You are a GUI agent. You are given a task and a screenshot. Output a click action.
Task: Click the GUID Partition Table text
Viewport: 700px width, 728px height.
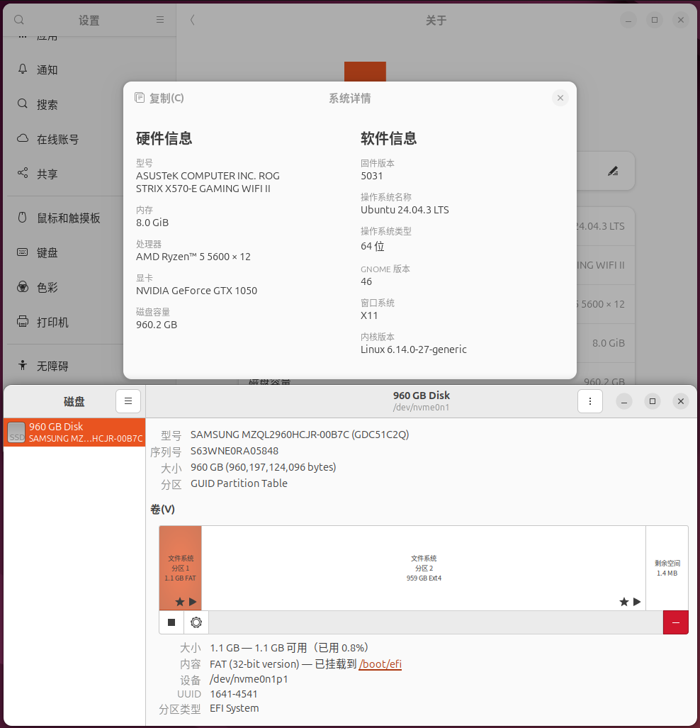pos(239,483)
